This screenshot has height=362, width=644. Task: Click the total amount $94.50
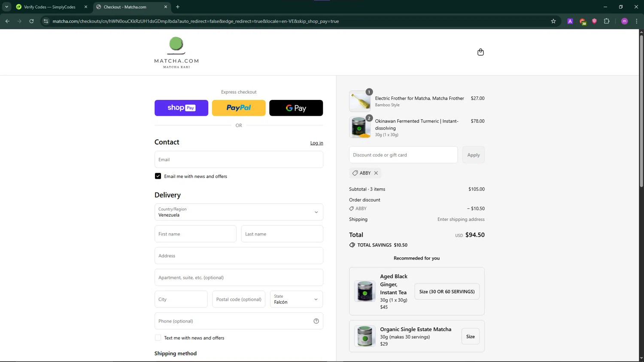475,235
